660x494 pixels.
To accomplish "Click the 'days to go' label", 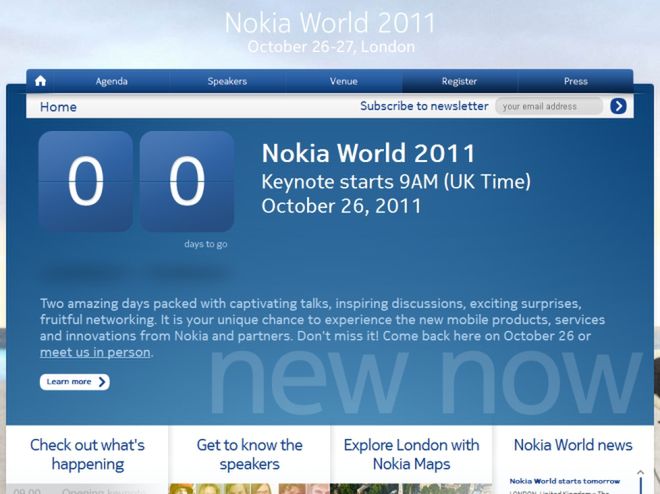I will pyautogui.click(x=206, y=244).
